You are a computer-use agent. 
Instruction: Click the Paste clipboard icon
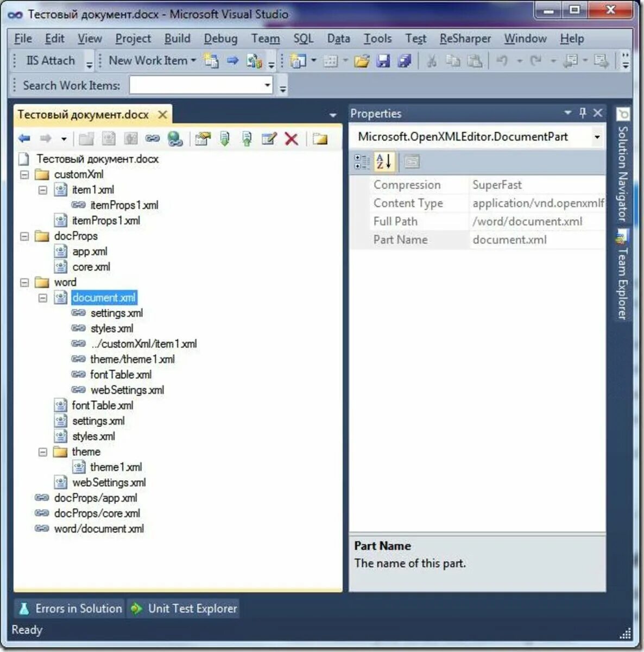[x=475, y=61]
